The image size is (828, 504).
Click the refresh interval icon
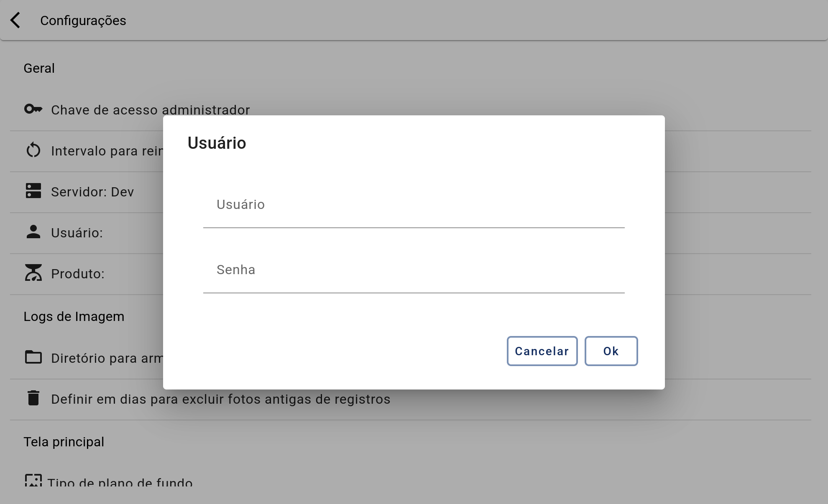[x=33, y=150]
